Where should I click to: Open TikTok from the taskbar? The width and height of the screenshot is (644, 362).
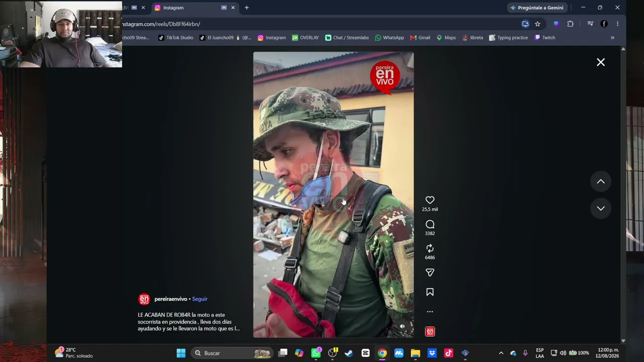click(449, 353)
